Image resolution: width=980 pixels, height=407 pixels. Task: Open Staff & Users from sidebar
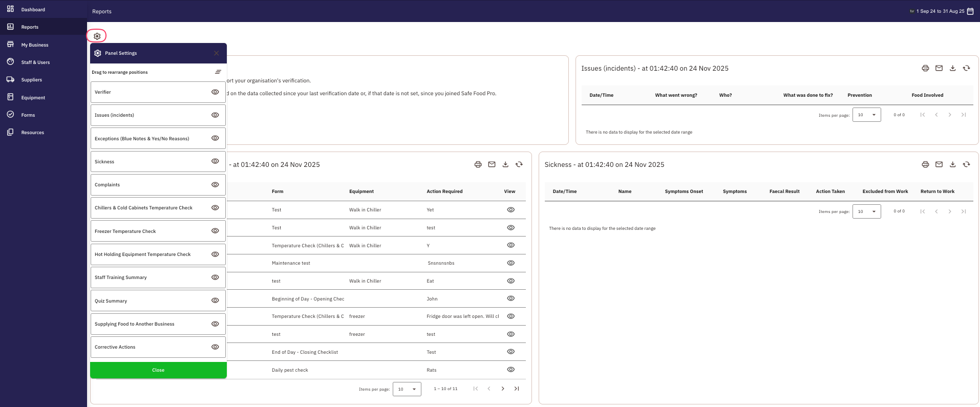35,62
